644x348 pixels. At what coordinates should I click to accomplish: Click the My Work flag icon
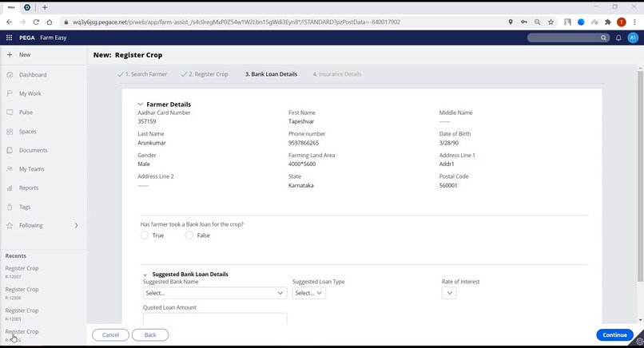(10, 93)
